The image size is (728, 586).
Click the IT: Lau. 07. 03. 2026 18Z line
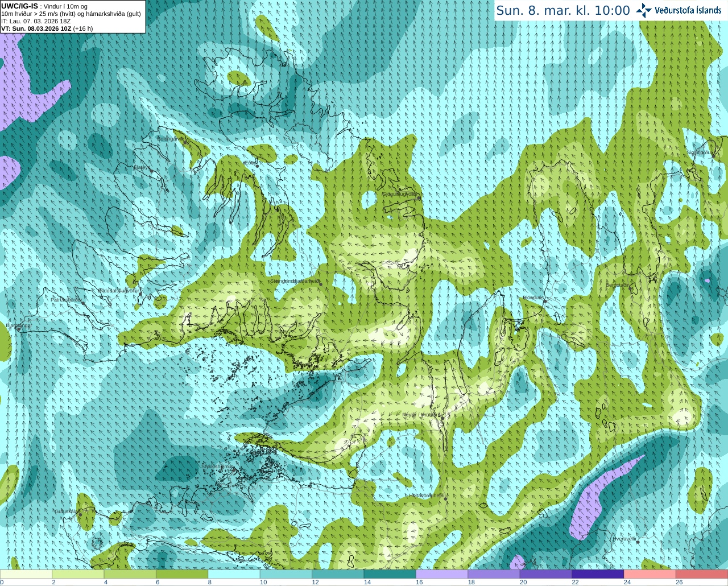coord(36,21)
